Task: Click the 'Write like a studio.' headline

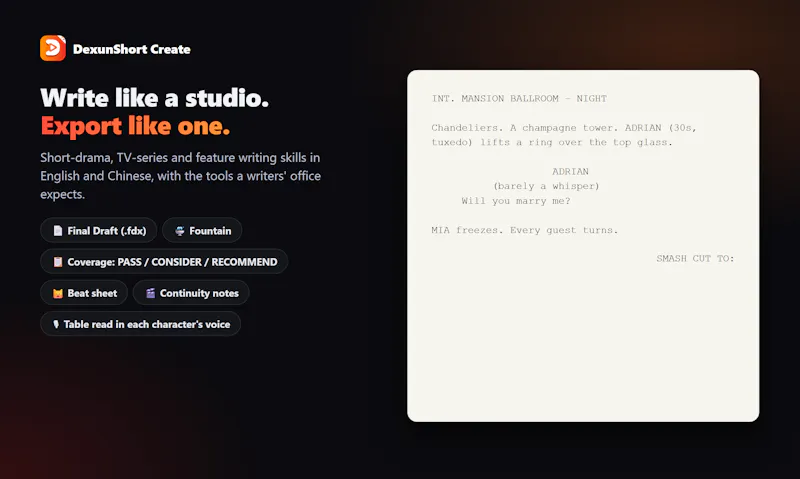Action: 155,98
